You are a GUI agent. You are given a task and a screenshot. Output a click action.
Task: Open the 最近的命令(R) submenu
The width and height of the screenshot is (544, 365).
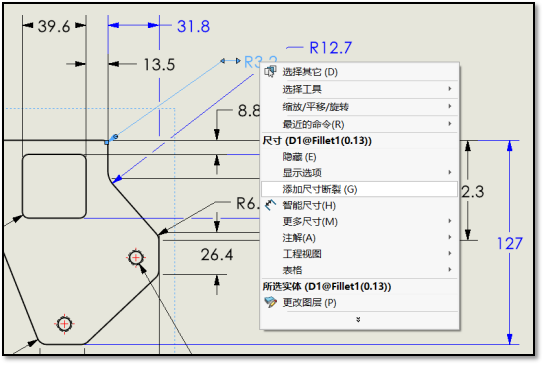pyautogui.click(x=359, y=124)
